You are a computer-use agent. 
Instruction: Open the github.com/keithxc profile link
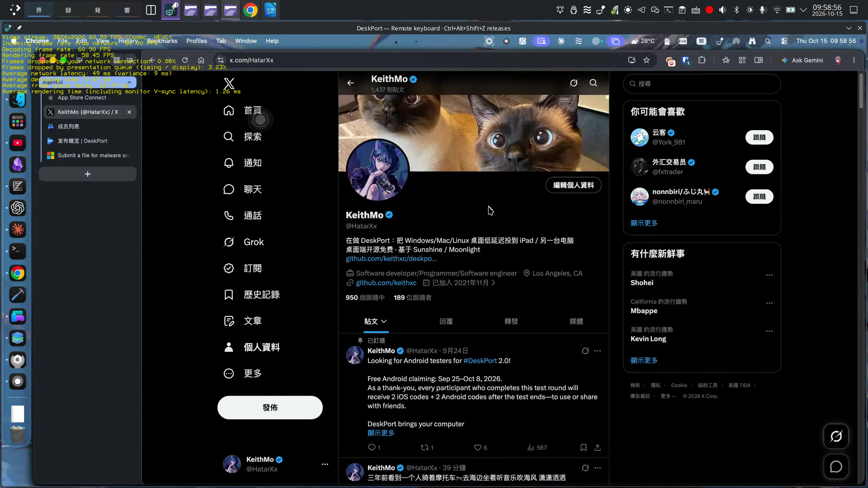(386, 283)
